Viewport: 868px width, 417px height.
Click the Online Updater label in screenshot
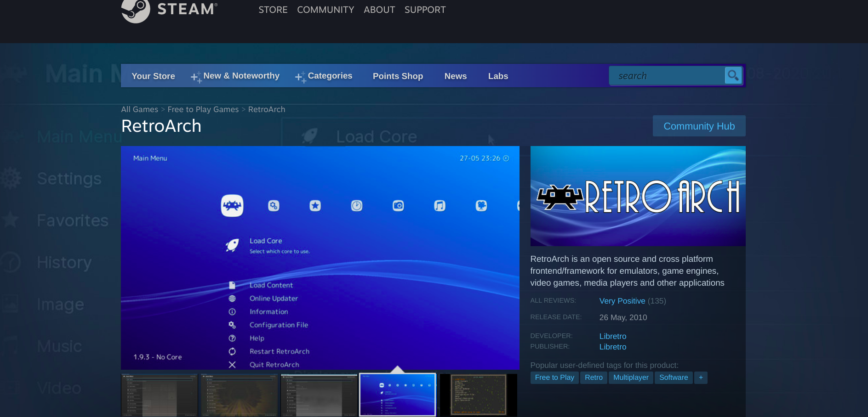(274, 299)
